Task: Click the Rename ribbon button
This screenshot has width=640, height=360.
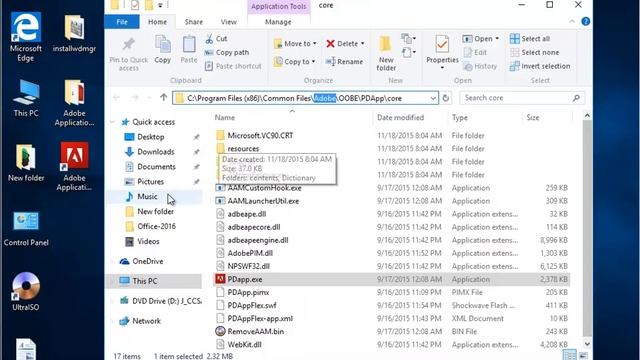Action: (344, 62)
